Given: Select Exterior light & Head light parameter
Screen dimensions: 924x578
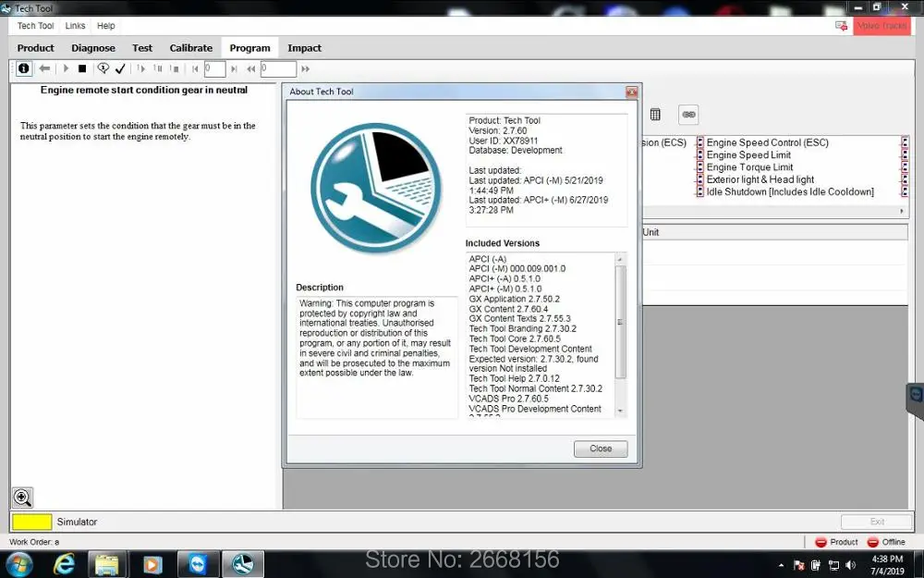Looking at the screenshot, I should click(760, 180).
